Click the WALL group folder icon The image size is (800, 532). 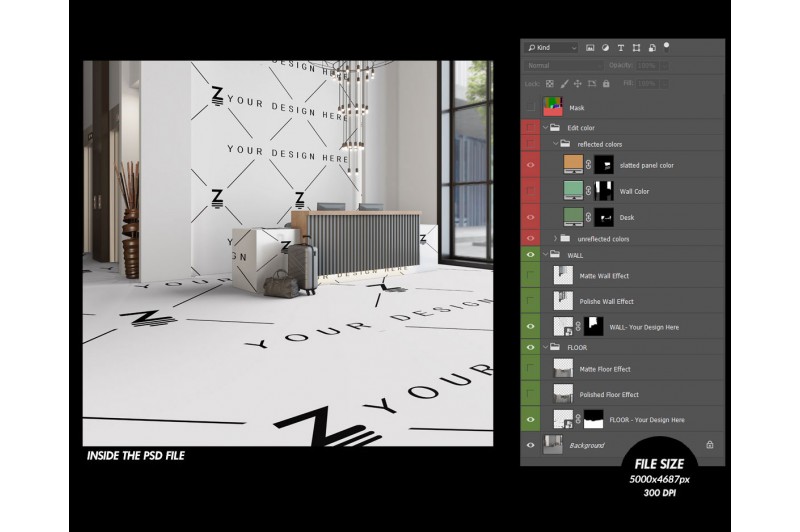[x=555, y=255]
